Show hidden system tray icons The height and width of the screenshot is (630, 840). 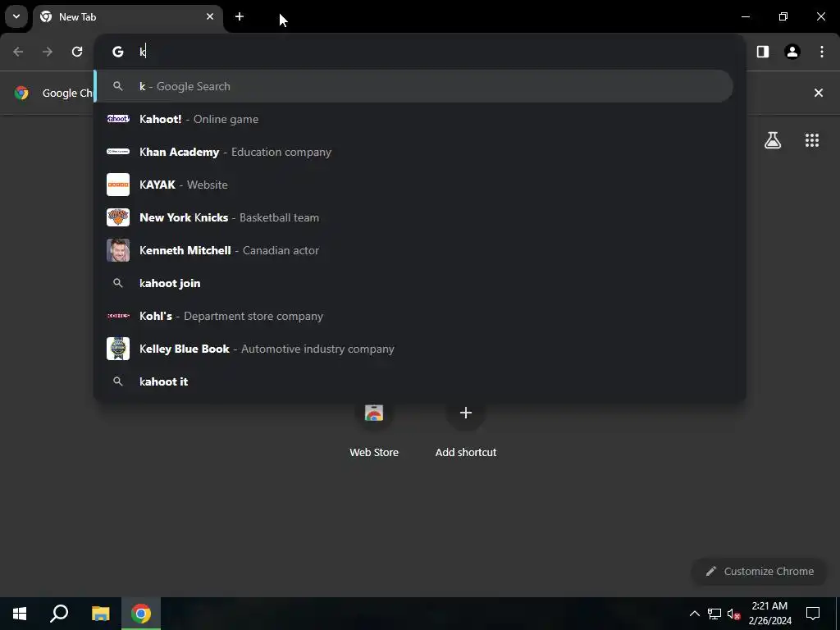point(694,614)
